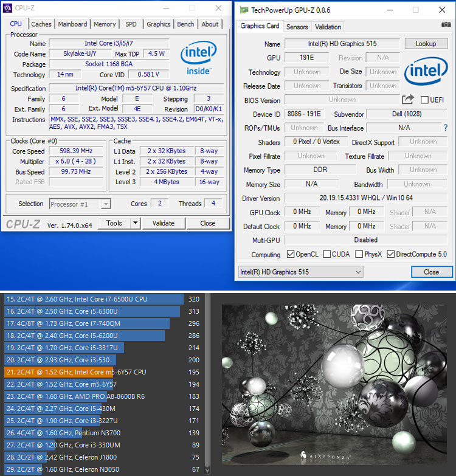Switch to the Graphics tab in CPU-Z
This screenshot has height=476, width=456.
click(158, 24)
